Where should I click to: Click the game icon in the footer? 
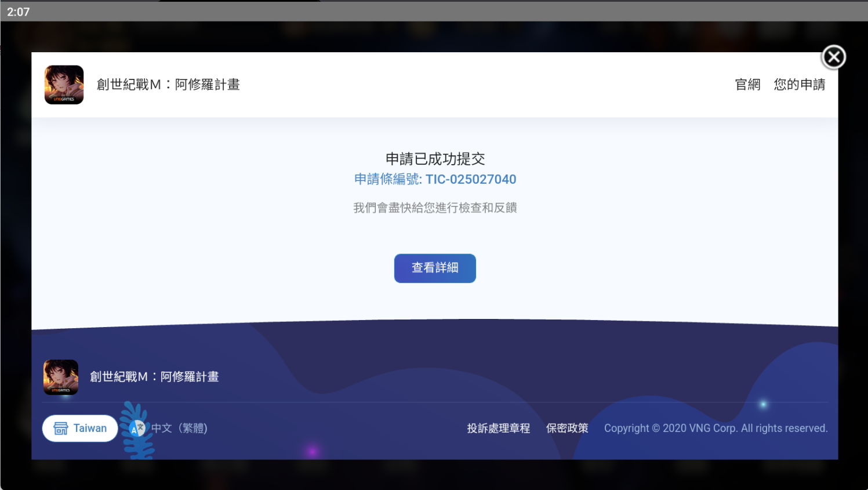[61, 377]
